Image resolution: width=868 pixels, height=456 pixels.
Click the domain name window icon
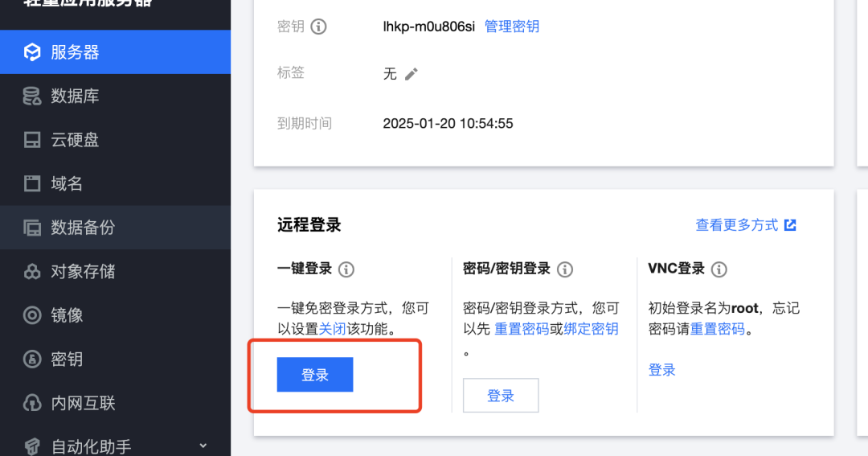[x=32, y=184]
